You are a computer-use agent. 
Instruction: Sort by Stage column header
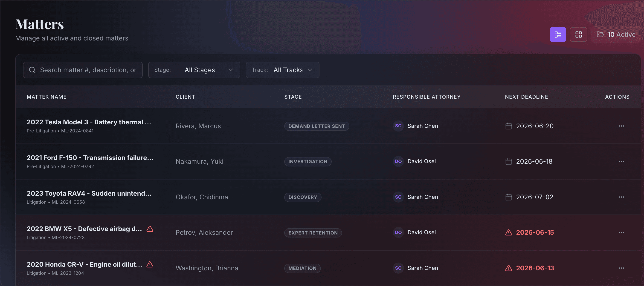(293, 97)
